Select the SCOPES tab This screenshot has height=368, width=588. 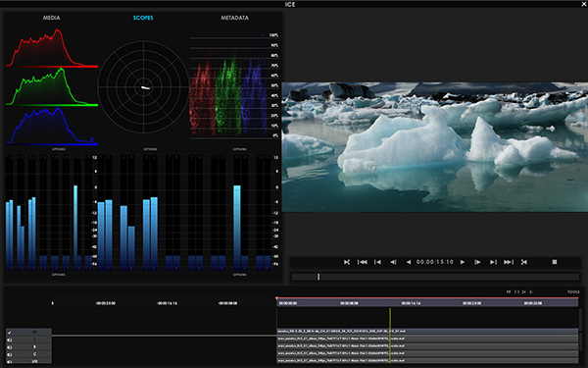(143, 18)
